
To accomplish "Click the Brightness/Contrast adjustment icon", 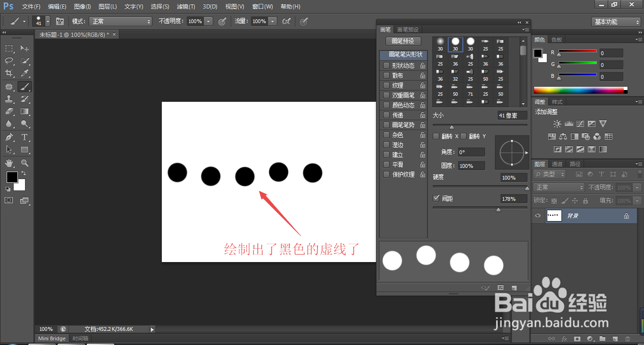I will [557, 124].
